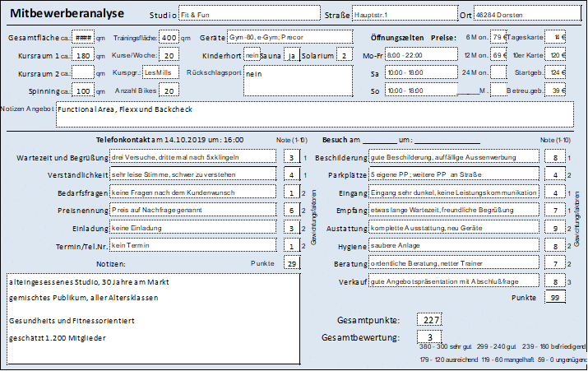Viewport: 588px width, 371px height.
Task: Click the Studio name field
Action: pos(248,15)
